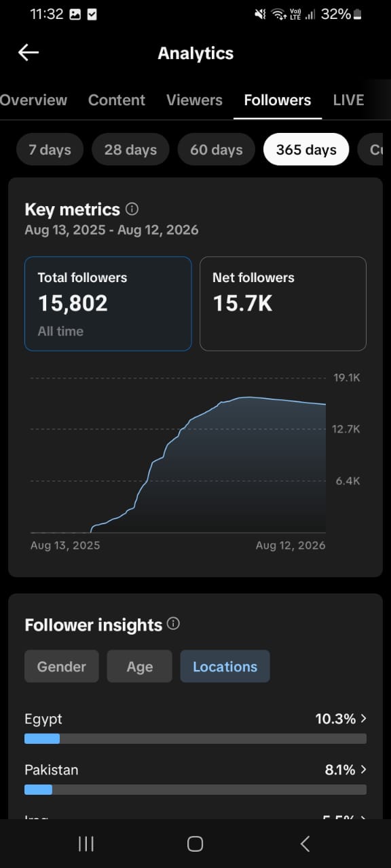The height and width of the screenshot is (868, 391).
Task: Show the Gender insights
Action: (x=62, y=667)
